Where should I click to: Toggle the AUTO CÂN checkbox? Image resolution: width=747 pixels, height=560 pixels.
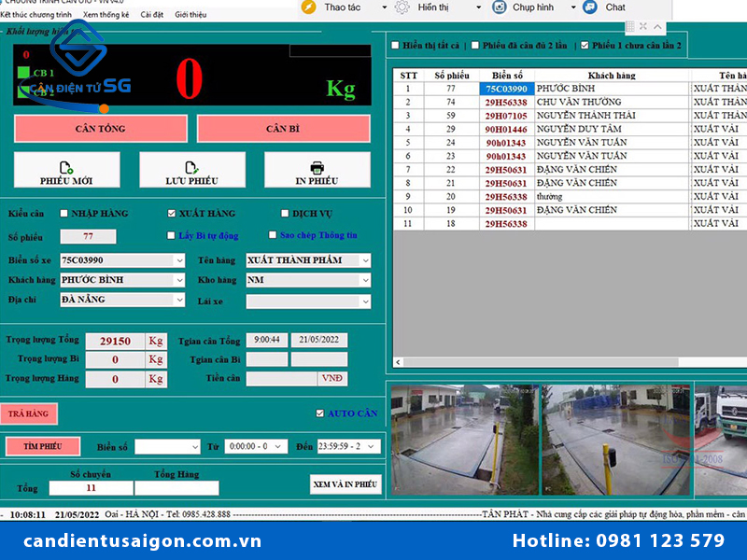tap(320, 413)
